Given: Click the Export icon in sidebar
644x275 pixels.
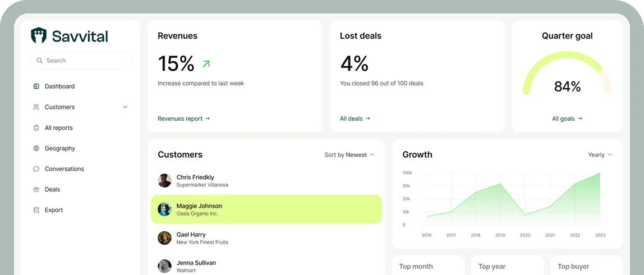Looking at the screenshot, I should (36, 210).
